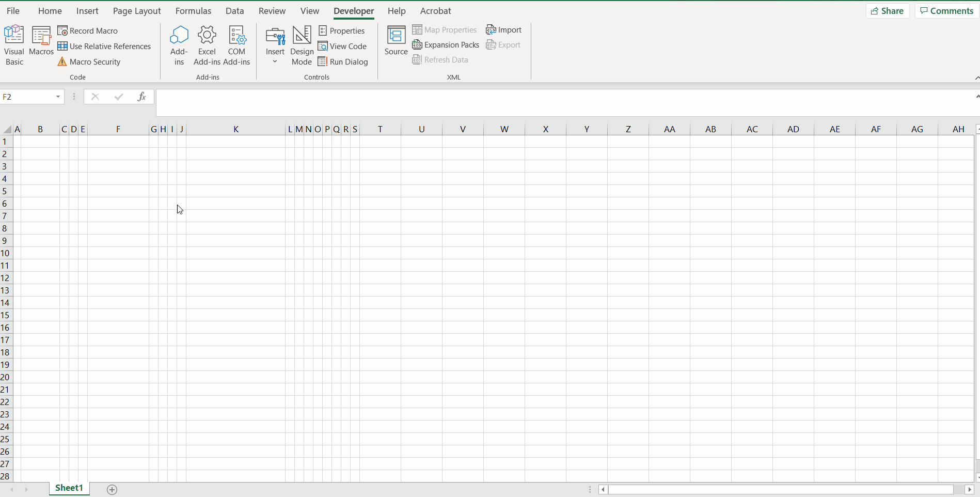
Task: Start Record Macro
Action: [x=88, y=30]
